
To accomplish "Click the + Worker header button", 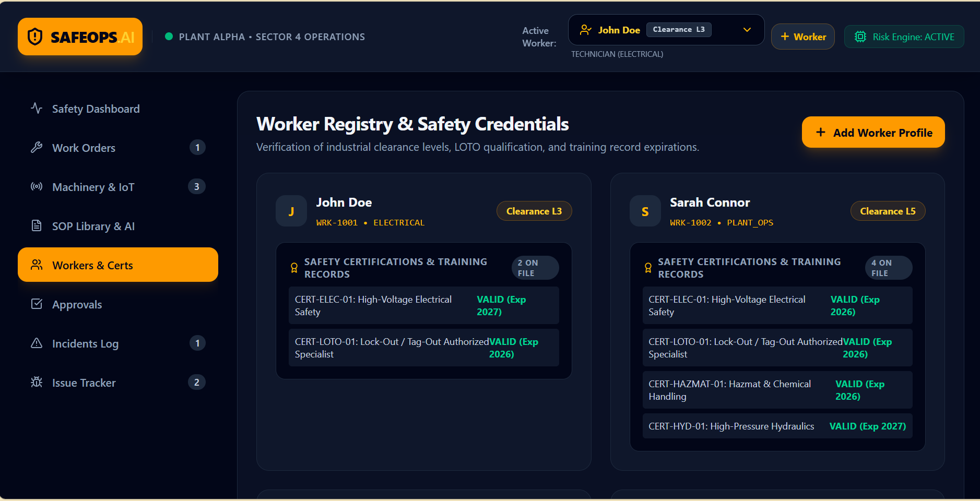I will point(803,37).
